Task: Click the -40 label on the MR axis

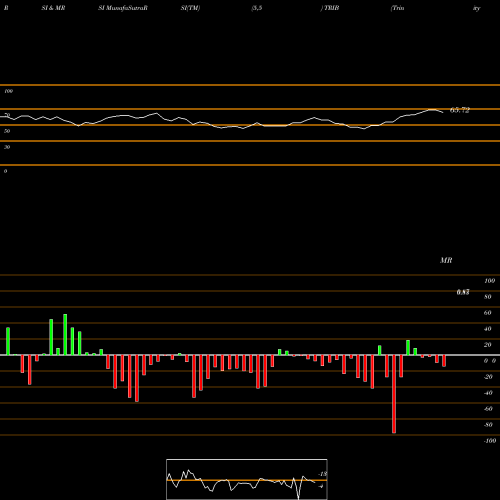Action: click(488, 393)
